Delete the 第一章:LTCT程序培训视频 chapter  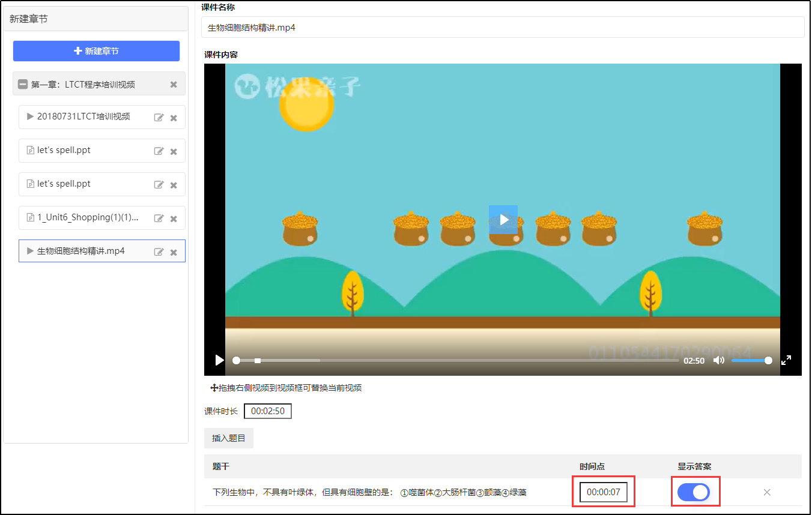click(174, 85)
